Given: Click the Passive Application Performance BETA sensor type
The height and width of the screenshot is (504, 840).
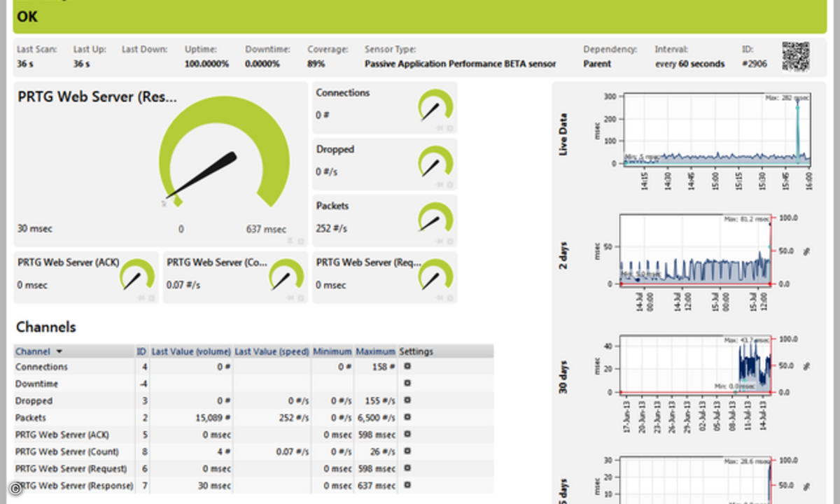Looking at the screenshot, I should point(461,64).
